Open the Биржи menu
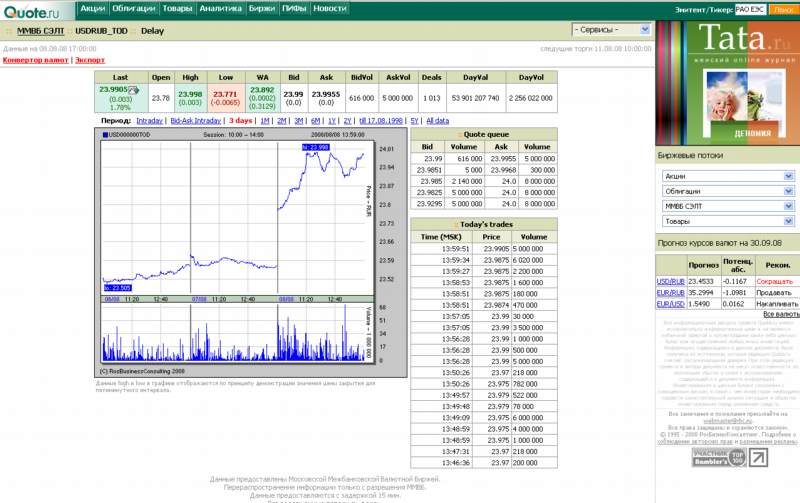 [262, 8]
